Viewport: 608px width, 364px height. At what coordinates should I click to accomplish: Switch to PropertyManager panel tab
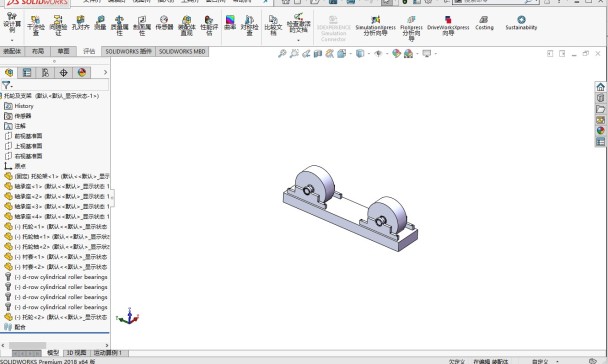pos(27,72)
